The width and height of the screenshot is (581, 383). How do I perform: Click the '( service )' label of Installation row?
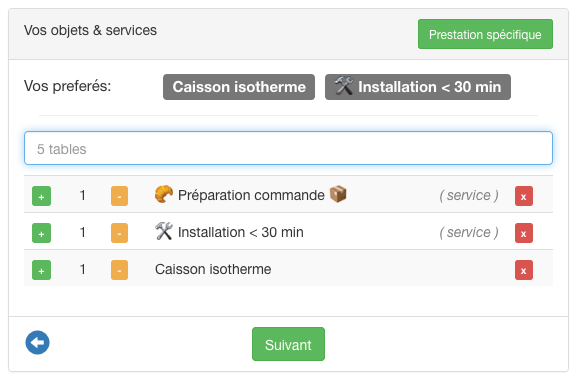pyautogui.click(x=469, y=232)
